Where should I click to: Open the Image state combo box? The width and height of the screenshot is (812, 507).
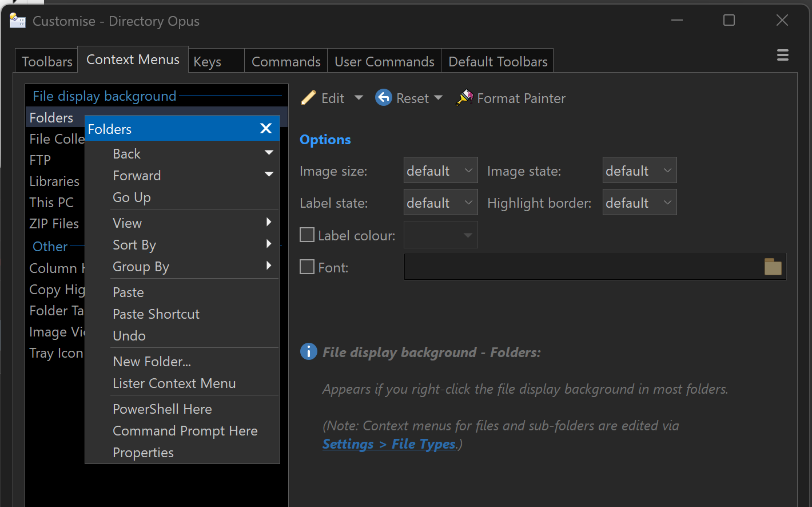coord(639,171)
